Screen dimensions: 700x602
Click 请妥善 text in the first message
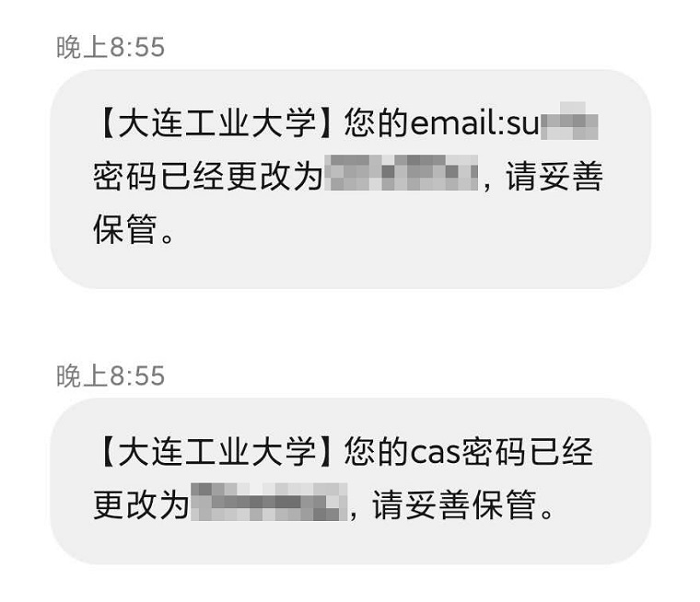[x=554, y=176]
